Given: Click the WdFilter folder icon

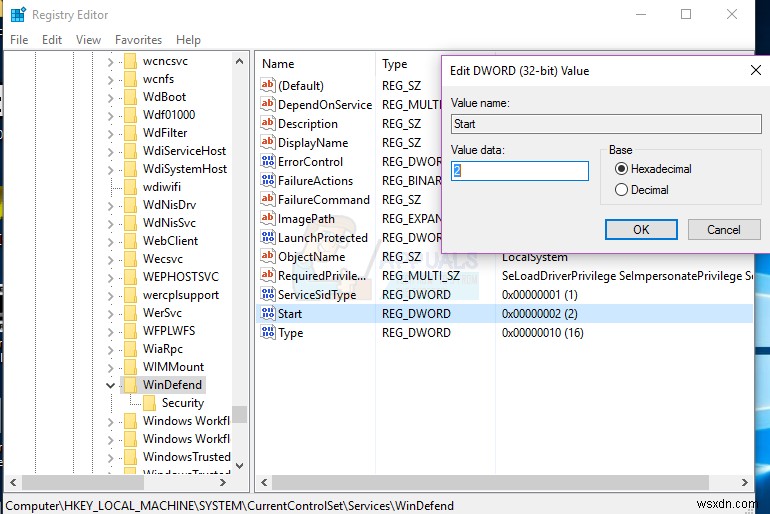Looking at the screenshot, I should tap(131, 133).
